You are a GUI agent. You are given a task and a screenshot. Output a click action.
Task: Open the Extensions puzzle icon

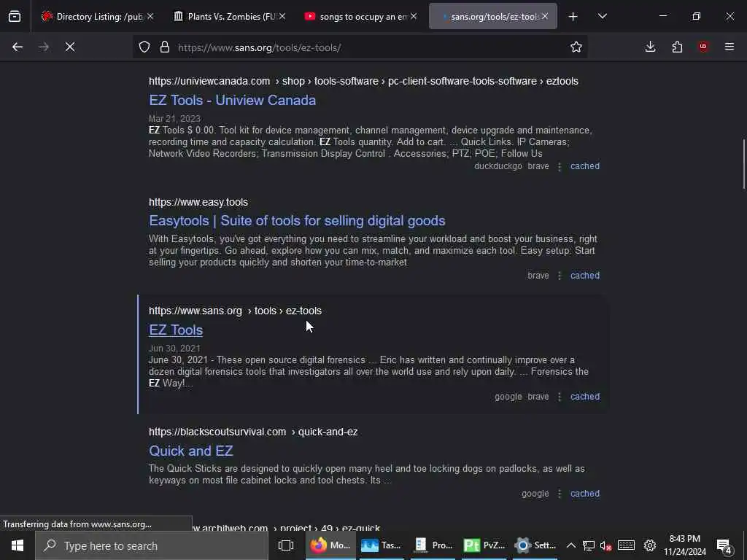coord(677,47)
